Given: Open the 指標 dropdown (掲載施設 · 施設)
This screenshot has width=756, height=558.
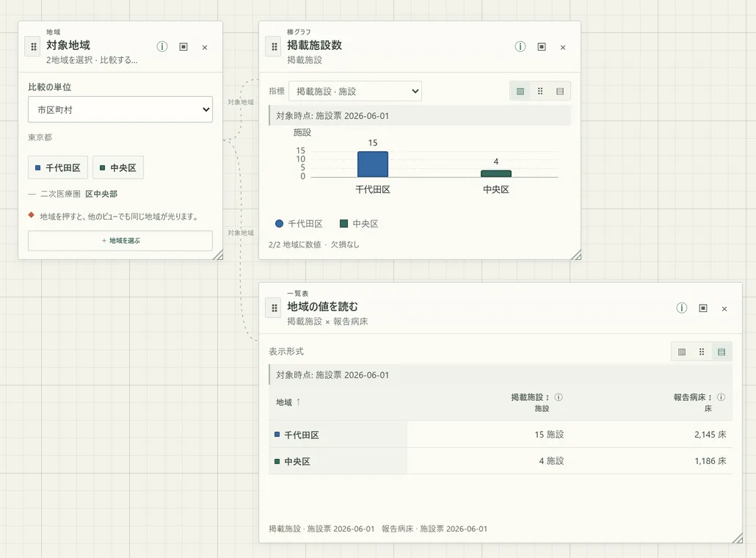Looking at the screenshot, I should pyautogui.click(x=355, y=91).
